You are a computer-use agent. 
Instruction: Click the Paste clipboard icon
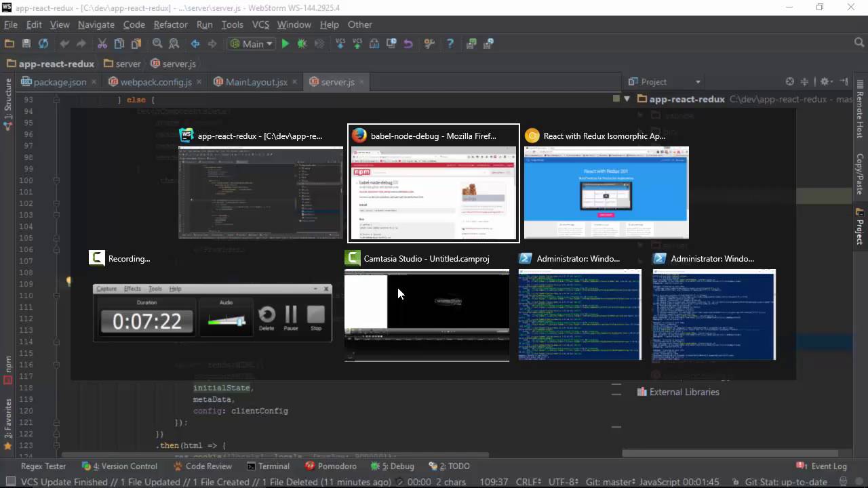[x=136, y=43]
